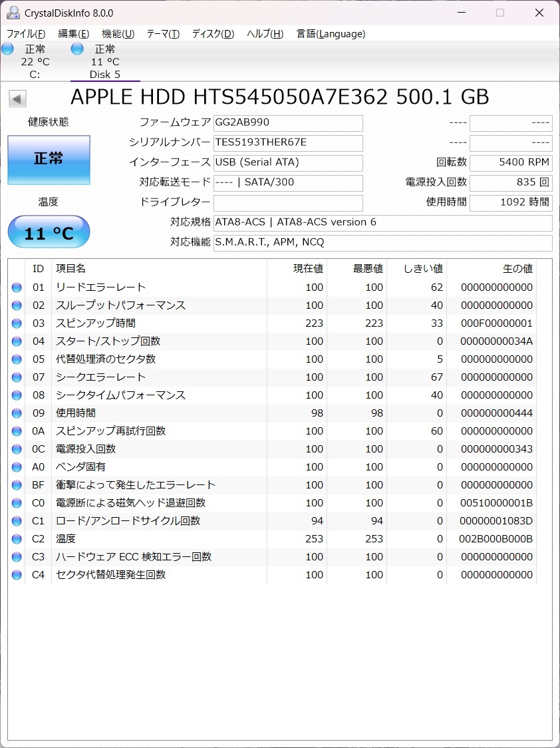
Task: Open the ファイル(F) menu
Action: click(x=26, y=34)
